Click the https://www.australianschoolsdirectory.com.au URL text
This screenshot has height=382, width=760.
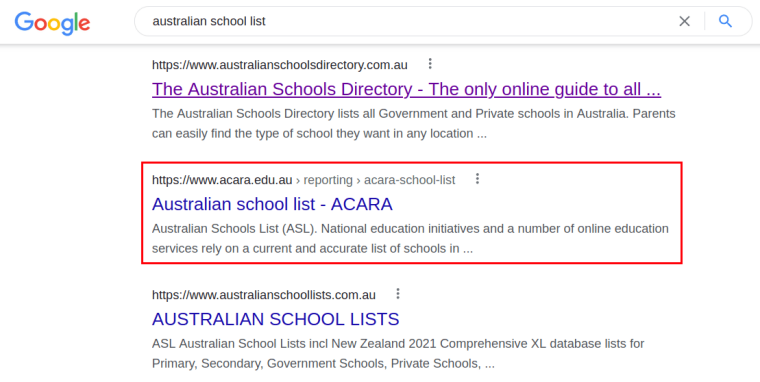[x=280, y=65]
